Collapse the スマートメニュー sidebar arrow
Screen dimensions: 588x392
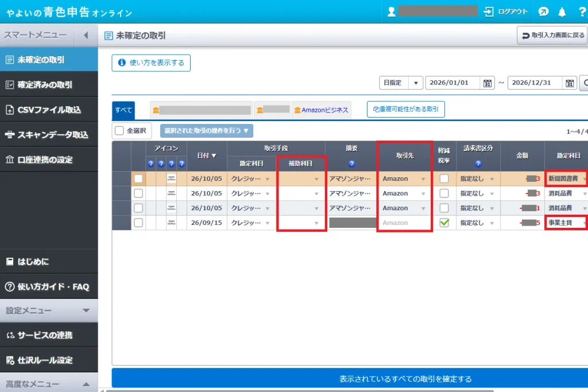(86, 35)
